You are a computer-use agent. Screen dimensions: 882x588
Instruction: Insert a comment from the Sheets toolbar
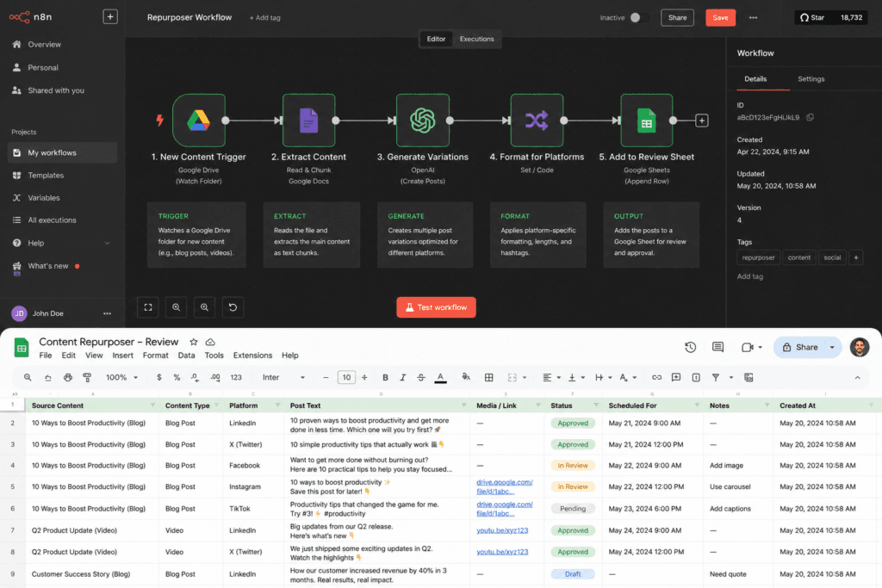[x=676, y=377]
